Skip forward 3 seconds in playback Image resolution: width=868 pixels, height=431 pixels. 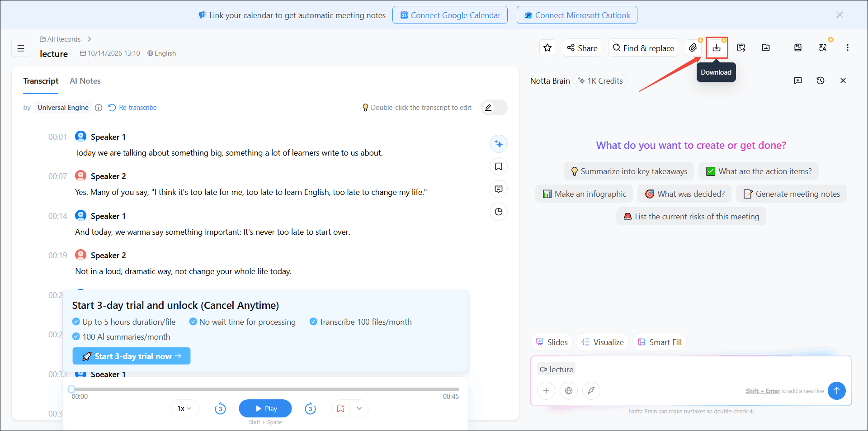click(310, 409)
